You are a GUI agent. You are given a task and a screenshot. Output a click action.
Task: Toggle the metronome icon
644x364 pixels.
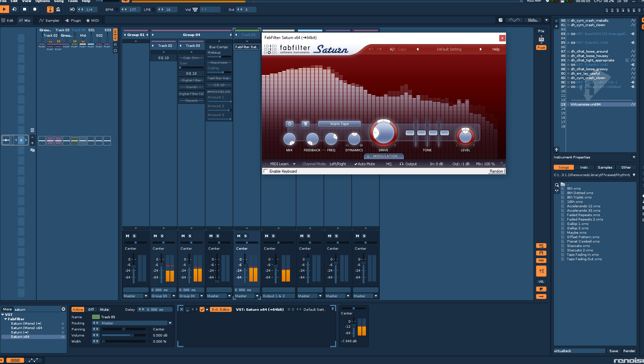(58, 9)
